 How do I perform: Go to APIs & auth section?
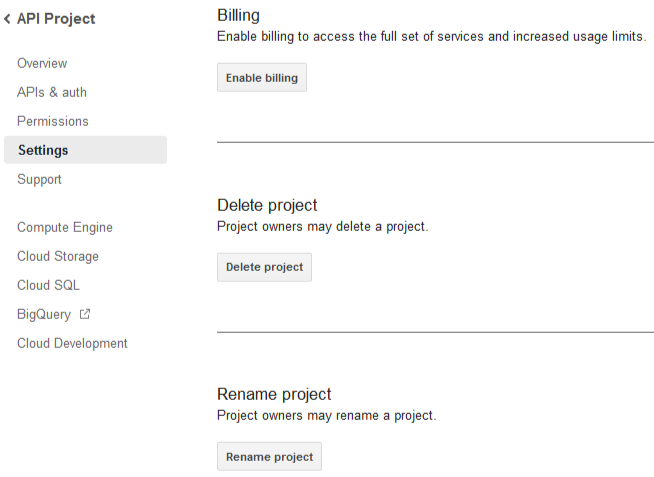[52, 92]
